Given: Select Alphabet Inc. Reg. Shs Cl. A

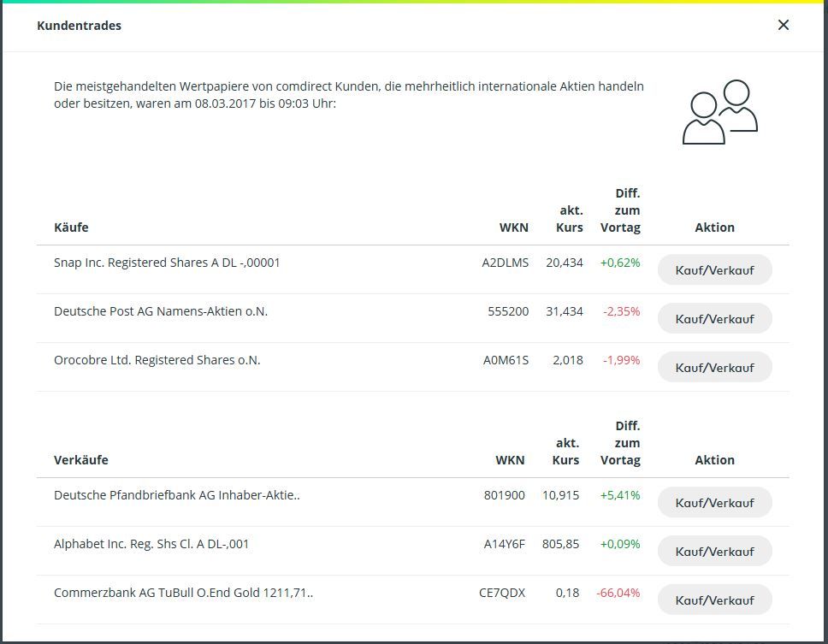Looking at the screenshot, I should tap(151, 544).
